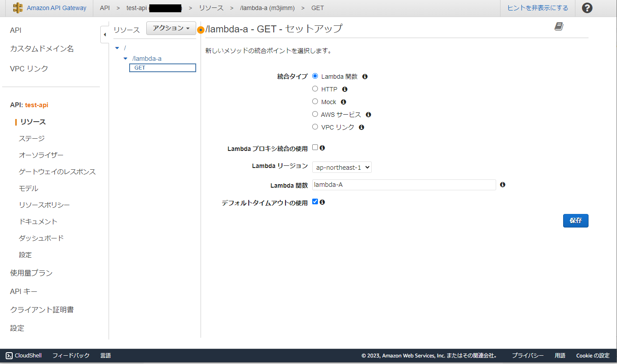Click the info icon next to Mock option
The height and width of the screenshot is (364, 617).
[x=343, y=101]
